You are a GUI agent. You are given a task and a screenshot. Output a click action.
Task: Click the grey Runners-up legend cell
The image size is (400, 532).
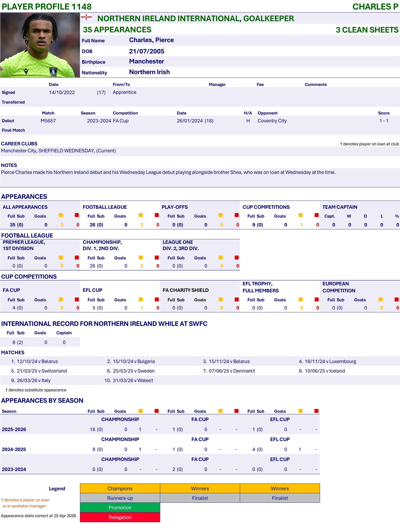(x=120, y=498)
